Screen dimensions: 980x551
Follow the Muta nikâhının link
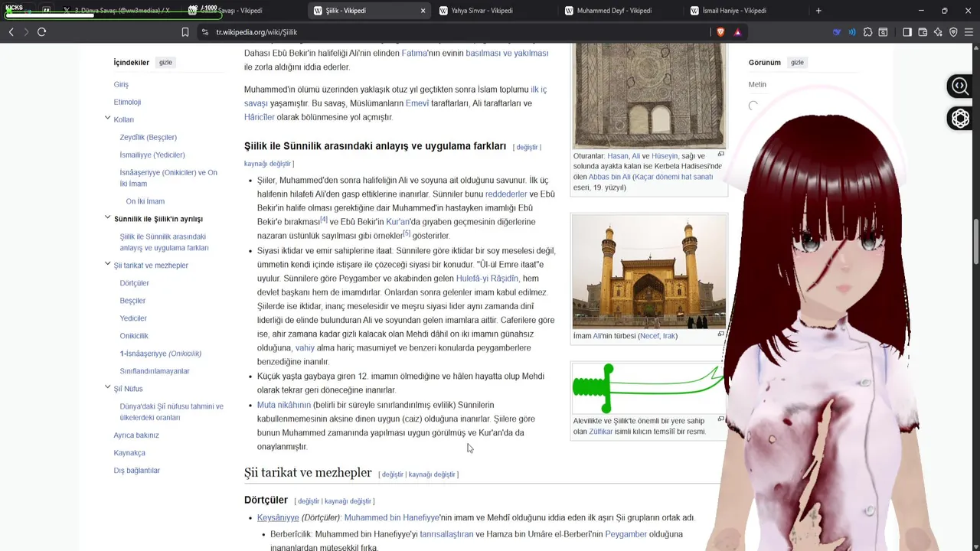pyautogui.click(x=284, y=405)
